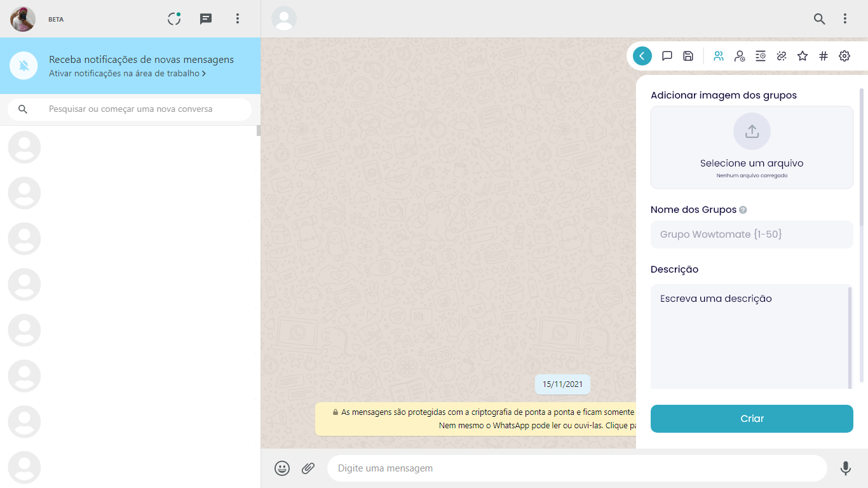The height and width of the screenshot is (488, 868).
Task: Click the floppy disk save icon
Action: 688,56
